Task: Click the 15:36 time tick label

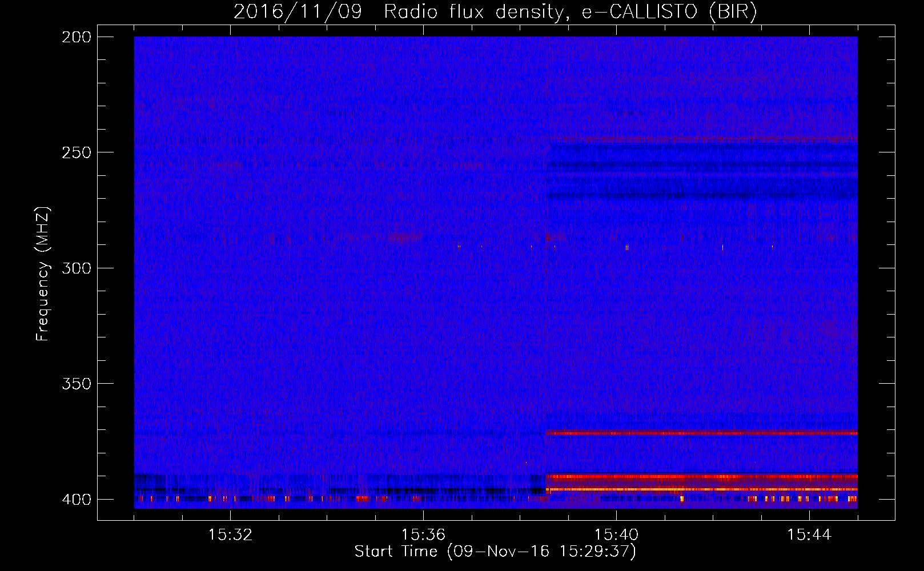Action: click(423, 535)
